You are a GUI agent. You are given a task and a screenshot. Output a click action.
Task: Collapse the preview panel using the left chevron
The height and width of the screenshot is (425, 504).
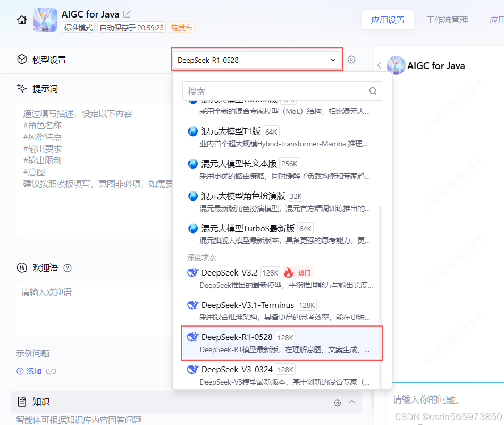pos(379,65)
